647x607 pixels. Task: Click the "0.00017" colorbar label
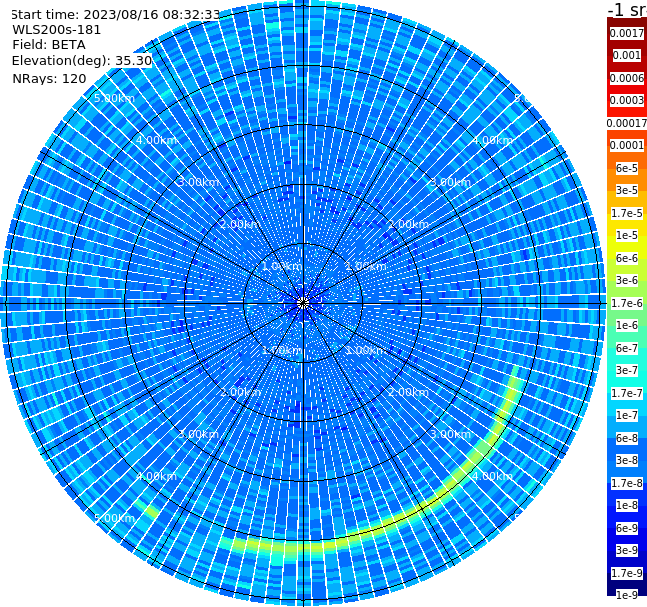pos(626,123)
